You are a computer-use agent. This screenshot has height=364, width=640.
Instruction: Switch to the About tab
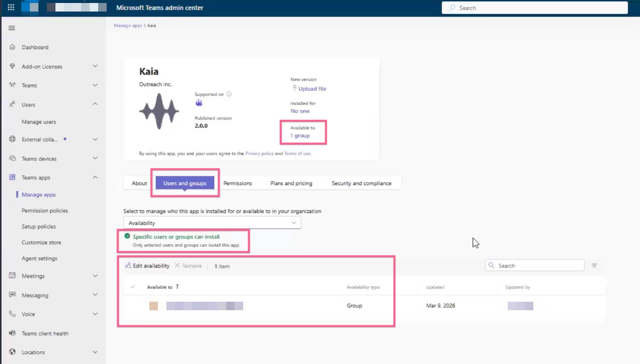140,183
